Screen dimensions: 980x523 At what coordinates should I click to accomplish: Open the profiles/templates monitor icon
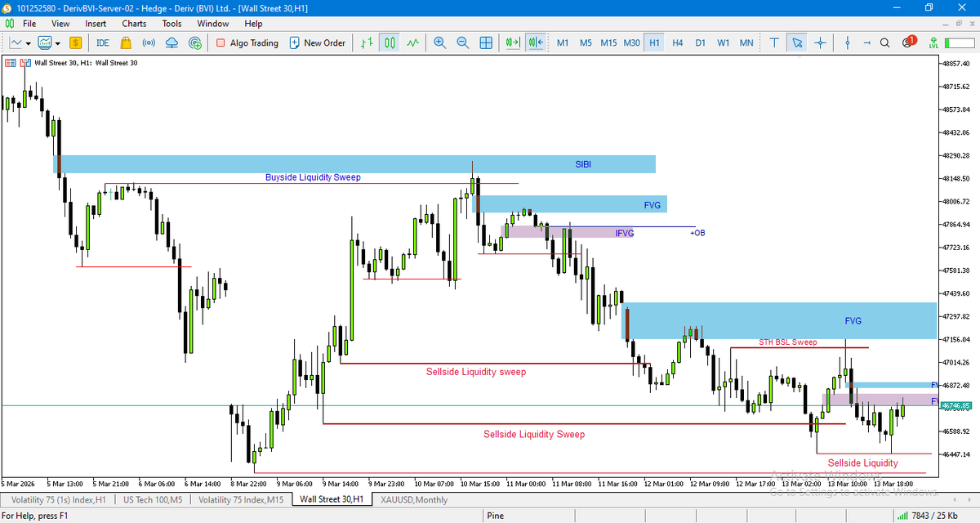[44, 42]
